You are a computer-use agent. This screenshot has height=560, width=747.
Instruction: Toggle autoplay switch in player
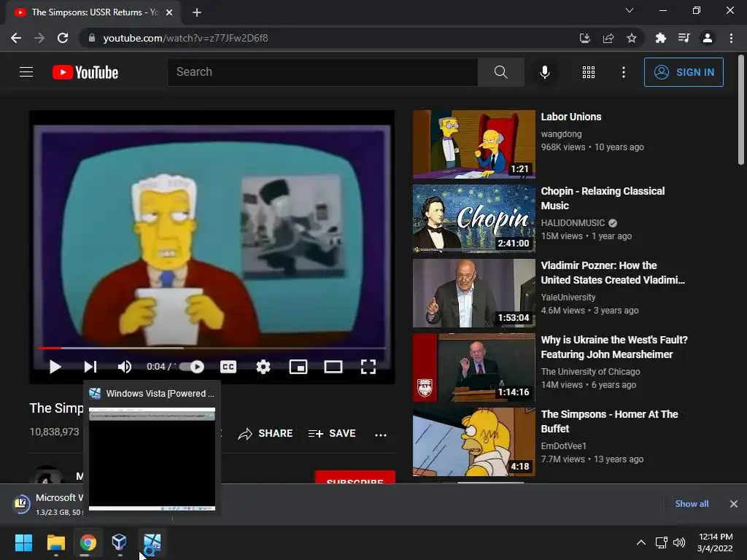coord(192,367)
